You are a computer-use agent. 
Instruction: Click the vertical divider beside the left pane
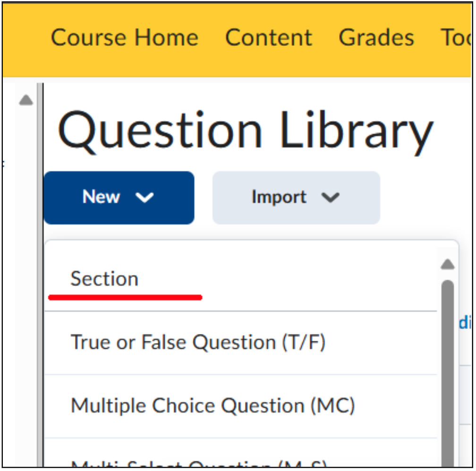[40, 275]
